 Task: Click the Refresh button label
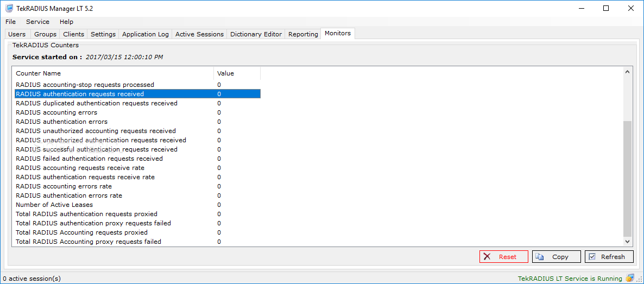tap(613, 257)
